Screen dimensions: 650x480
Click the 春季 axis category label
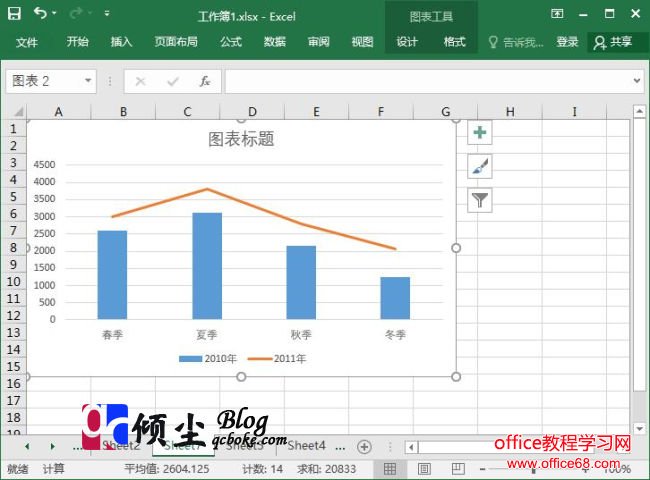tap(113, 335)
